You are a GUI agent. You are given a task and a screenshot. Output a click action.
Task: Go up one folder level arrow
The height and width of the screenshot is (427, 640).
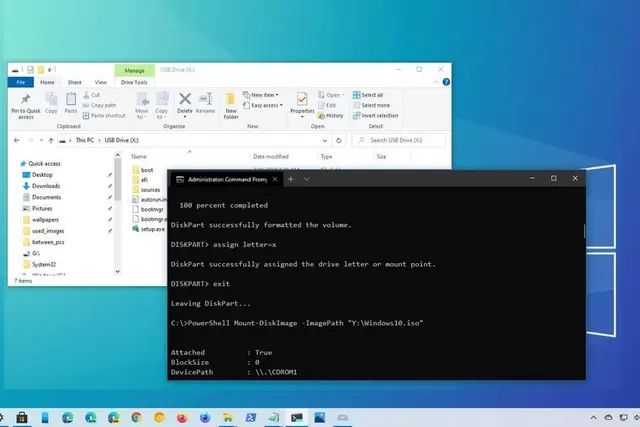coord(51,140)
